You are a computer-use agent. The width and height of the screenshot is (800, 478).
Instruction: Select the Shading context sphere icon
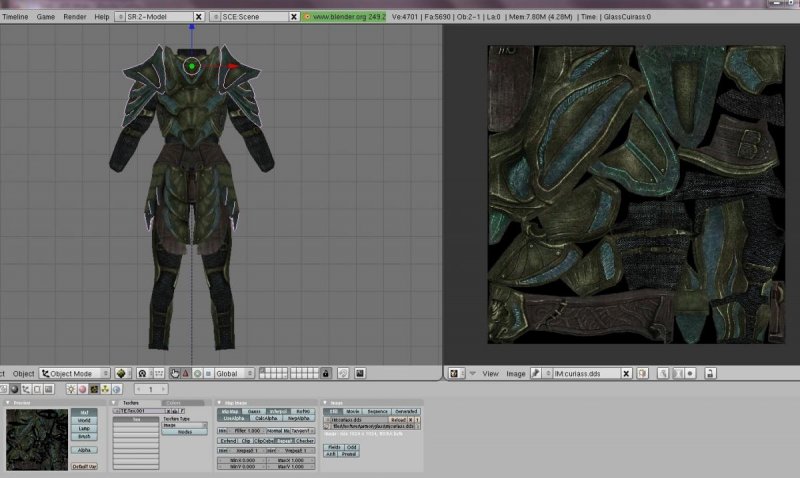(x=14, y=389)
